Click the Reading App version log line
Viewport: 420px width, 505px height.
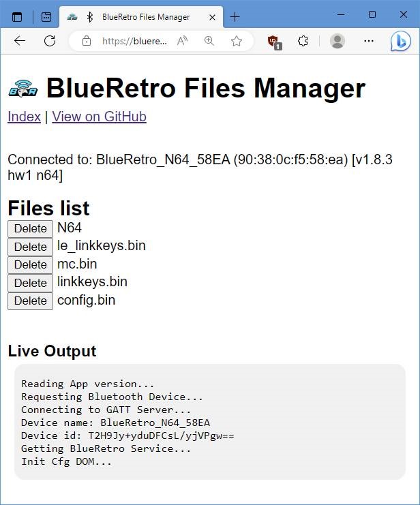pos(88,384)
